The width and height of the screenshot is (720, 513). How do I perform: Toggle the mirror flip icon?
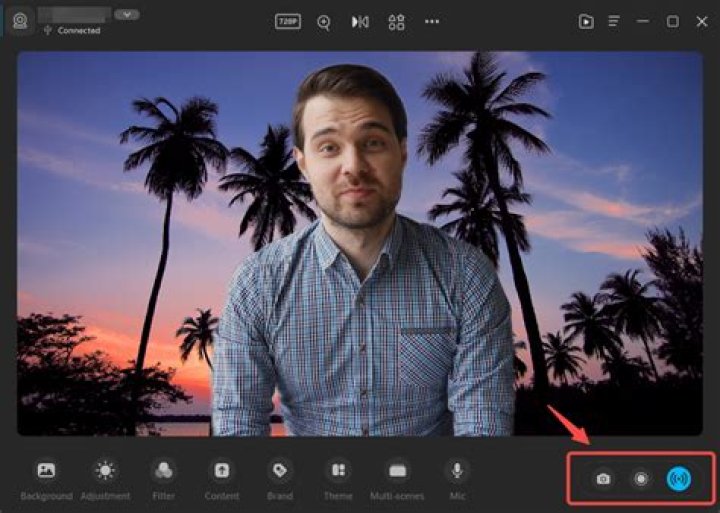point(360,22)
